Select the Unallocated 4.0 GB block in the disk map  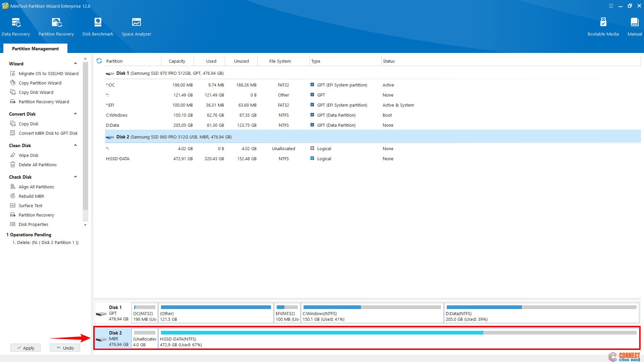[x=145, y=339]
